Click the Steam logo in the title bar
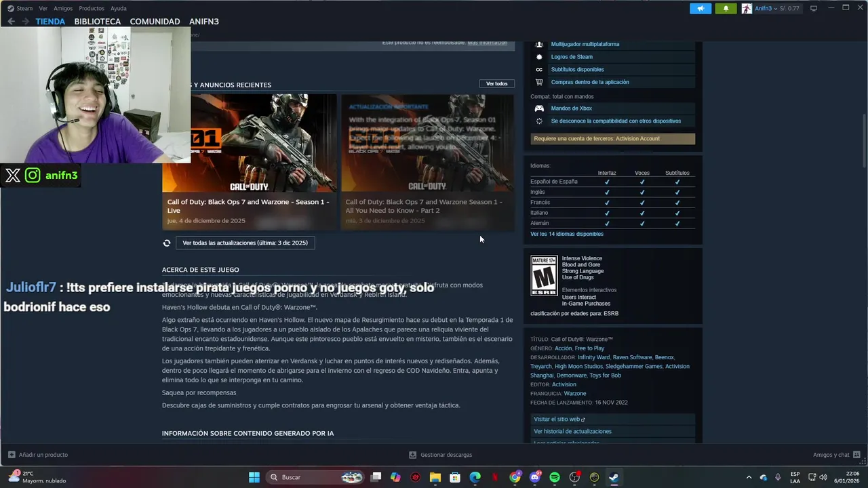Image resolution: width=868 pixels, height=488 pixels. tap(10, 8)
